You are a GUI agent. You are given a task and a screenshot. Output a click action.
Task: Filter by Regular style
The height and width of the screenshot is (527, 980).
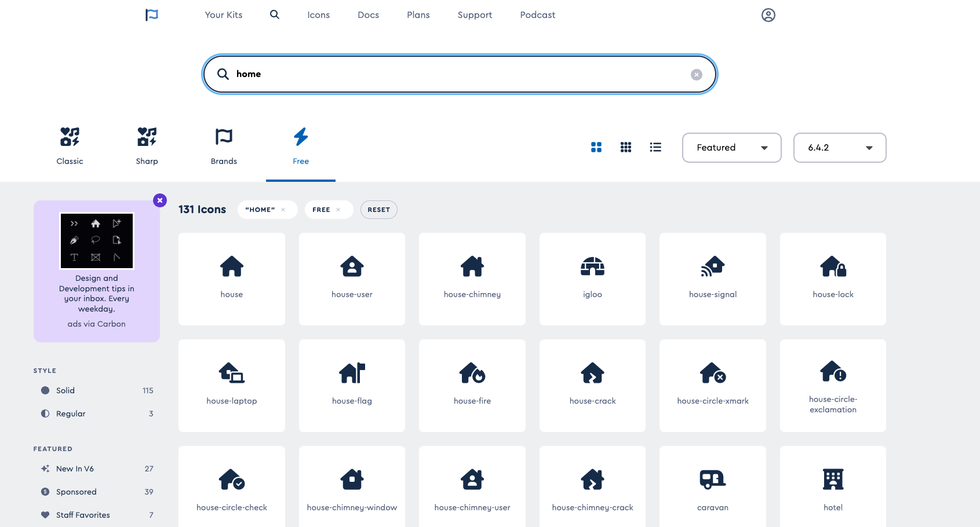tap(96, 413)
